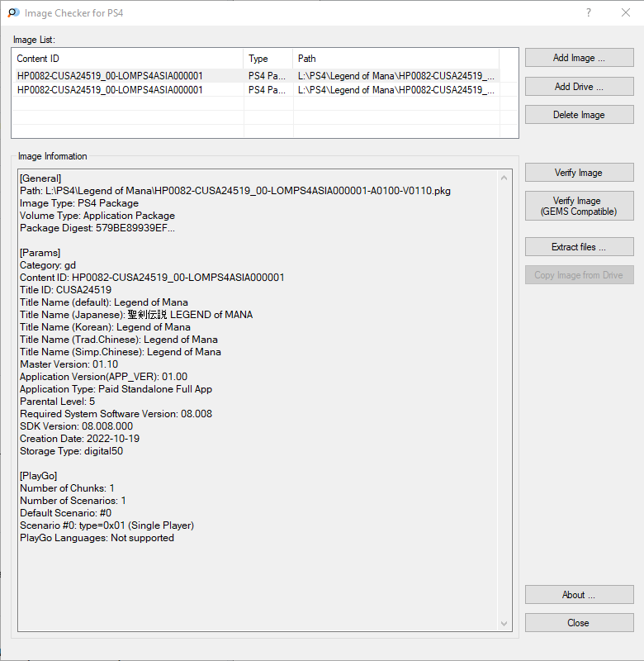Click the Package Digest: 579BE89939EF... line
644x661 pixels.
pyautogui.click(x=97, y=228)
